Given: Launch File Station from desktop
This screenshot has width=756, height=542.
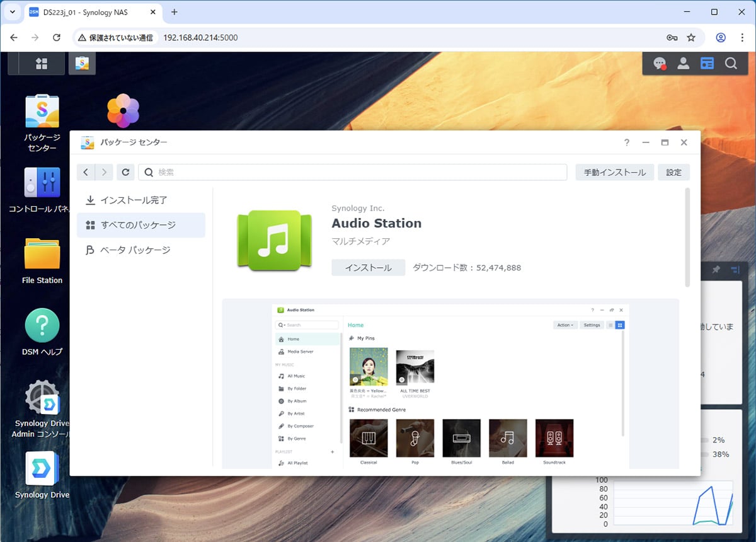Looking at the screenshot, I should (42, 254).
